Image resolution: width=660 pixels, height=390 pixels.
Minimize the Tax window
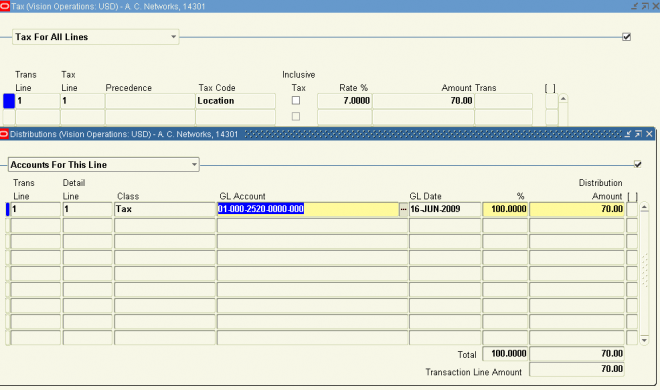pyautogui.click(x=635, y=6)
